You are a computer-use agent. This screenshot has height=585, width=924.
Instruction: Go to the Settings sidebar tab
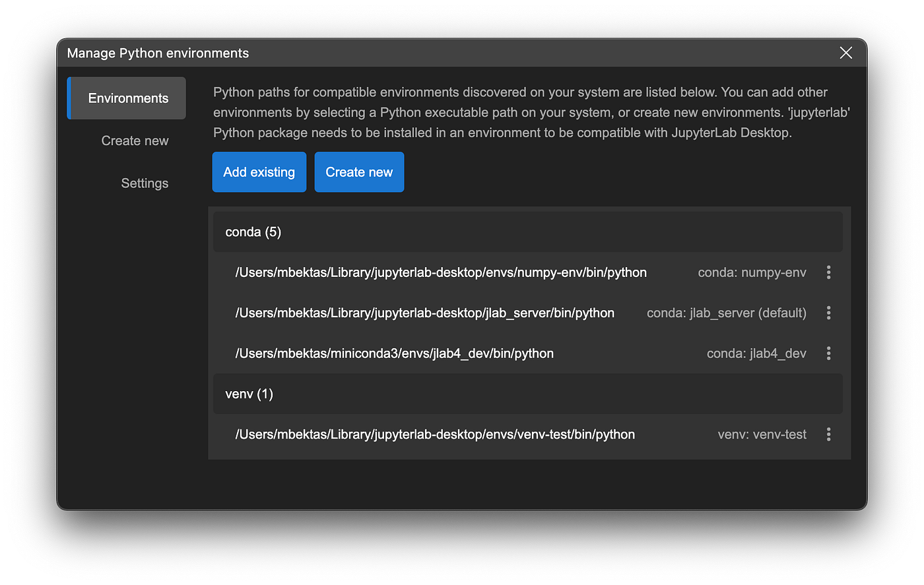tap(145, 183)
